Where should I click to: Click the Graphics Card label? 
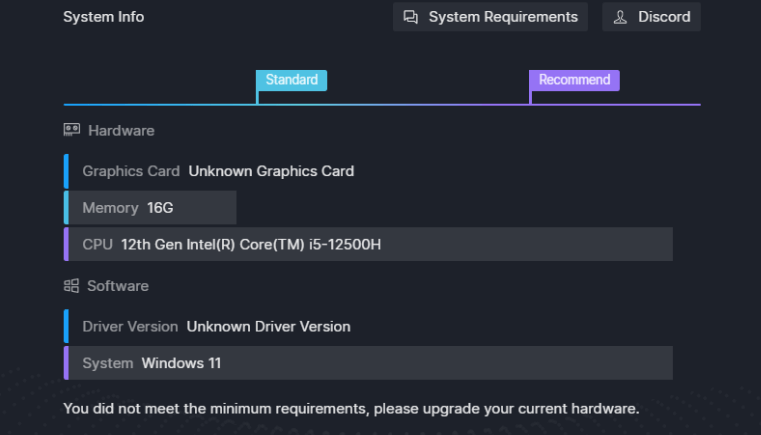tap(131, 171)
